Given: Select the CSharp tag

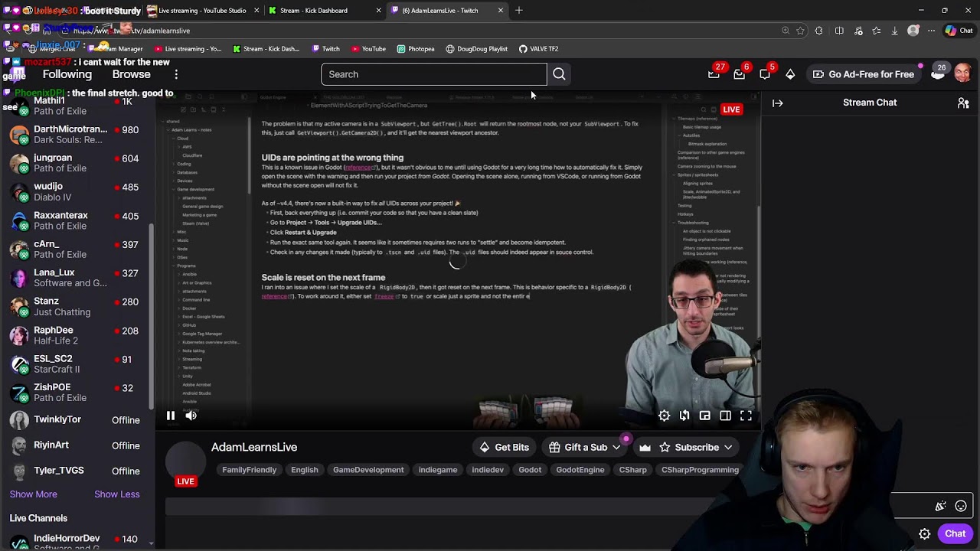Looking at the screenshot, I should (x=633, y=470).
